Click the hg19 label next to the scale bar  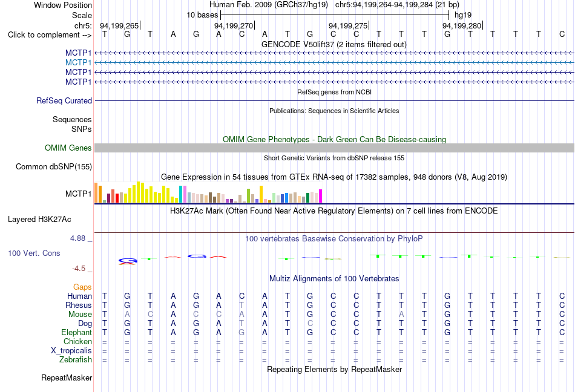click(x=463, y=15)
